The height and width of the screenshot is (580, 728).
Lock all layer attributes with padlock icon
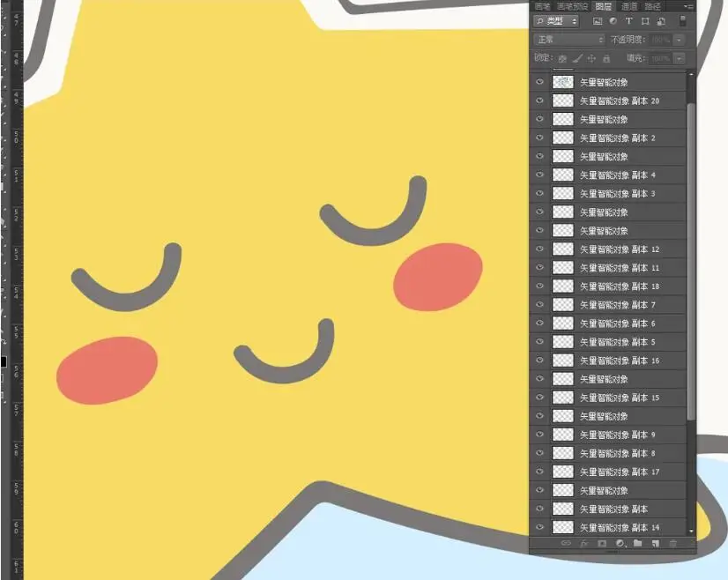click(606, 59)
